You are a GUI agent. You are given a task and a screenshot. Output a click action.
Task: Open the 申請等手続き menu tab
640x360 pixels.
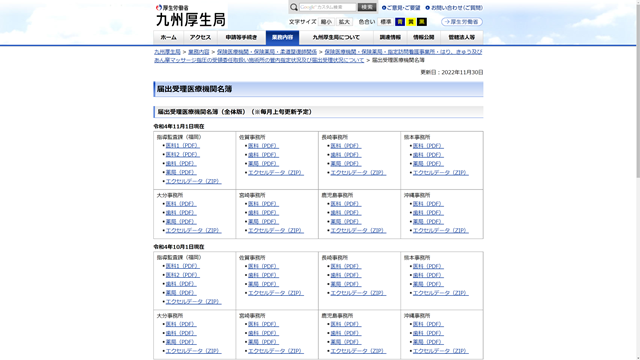point(242,38)
